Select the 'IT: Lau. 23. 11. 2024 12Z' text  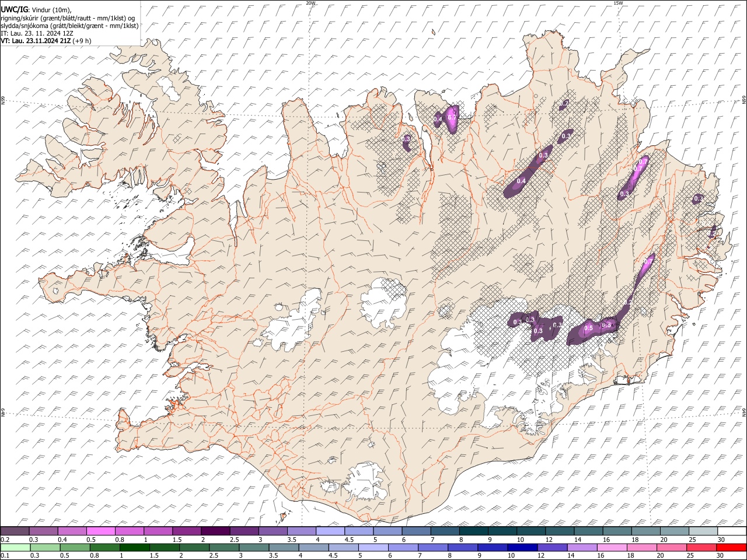[37, 33]
